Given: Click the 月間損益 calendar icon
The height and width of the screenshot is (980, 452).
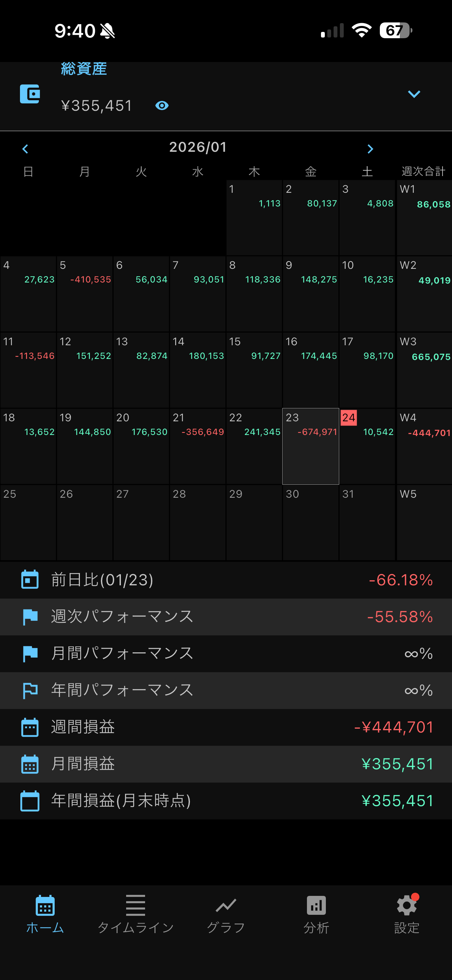Looking at the screenshot, I should click(x=30, y=764).
